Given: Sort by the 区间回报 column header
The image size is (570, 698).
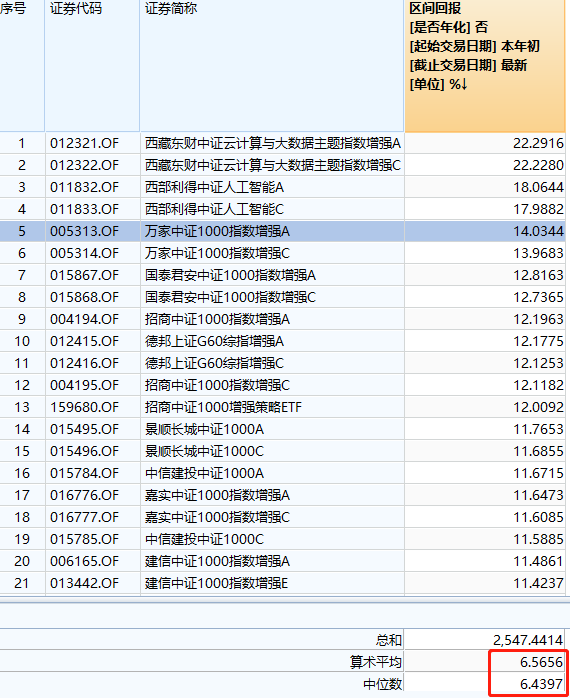Looking at the screenshot, I should [x=485, y=65].
